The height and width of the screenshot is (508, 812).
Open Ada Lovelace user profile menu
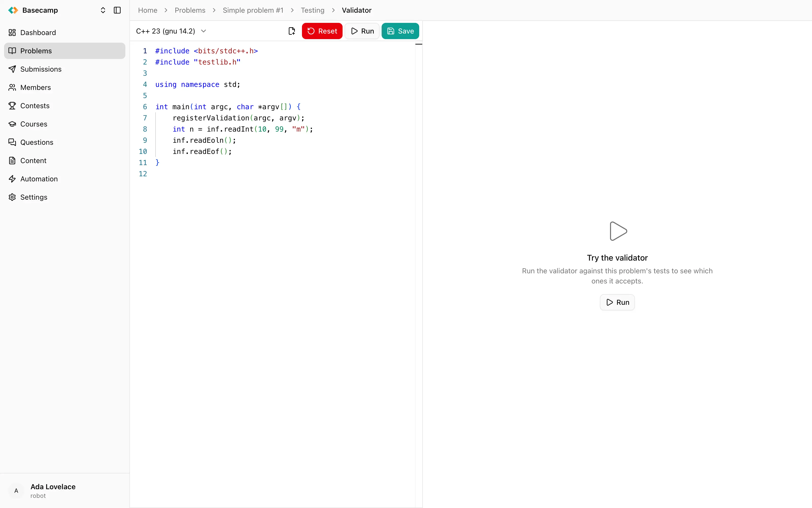(64, 491)
